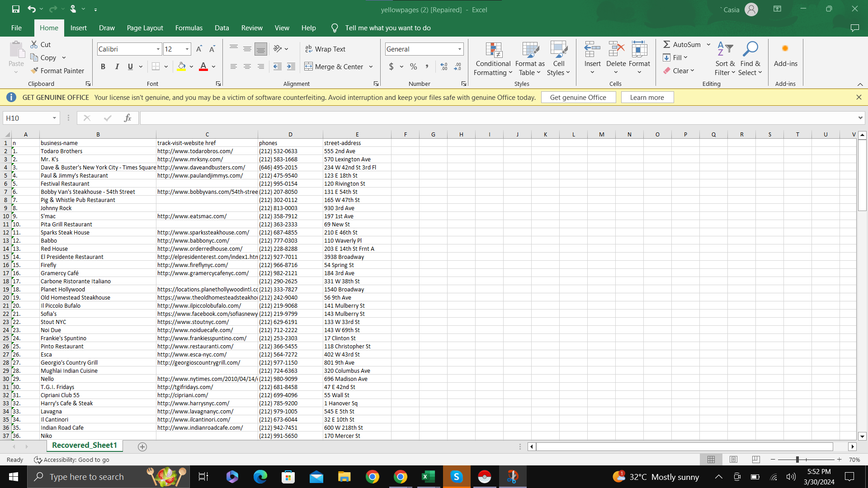Open the General number format dropdown
The height and width of the screenshot is (488, 868).
coord(459,49)
